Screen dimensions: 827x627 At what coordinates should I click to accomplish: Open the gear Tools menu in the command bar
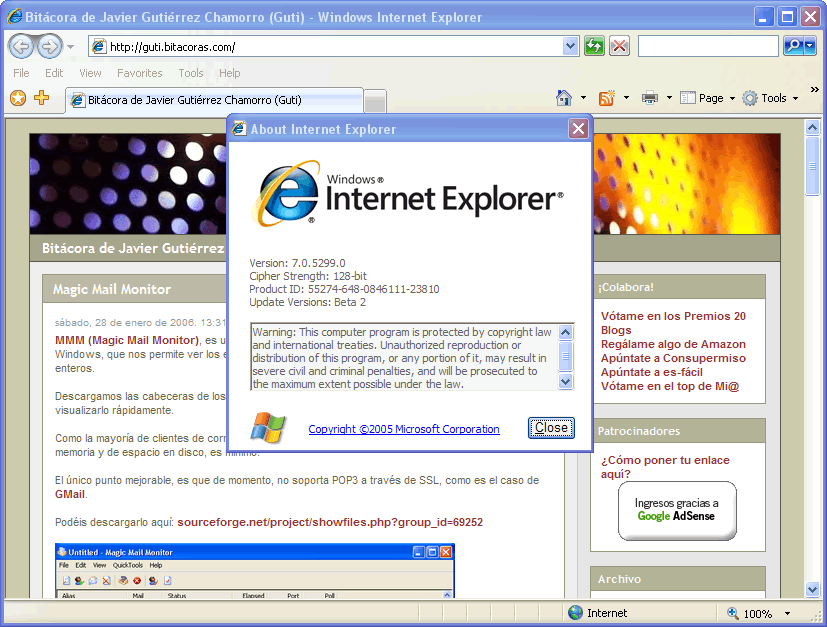(x=770, y=98)
